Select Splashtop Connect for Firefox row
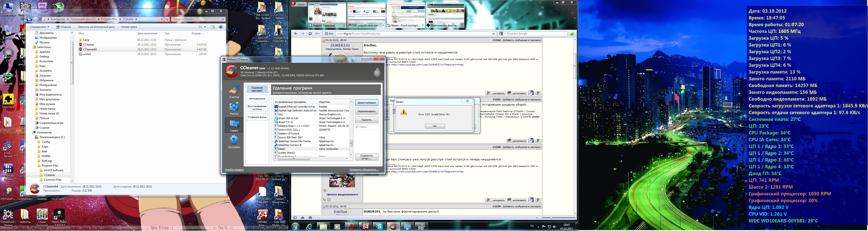This screenshot has height=231, width=868. coord(311,141)
